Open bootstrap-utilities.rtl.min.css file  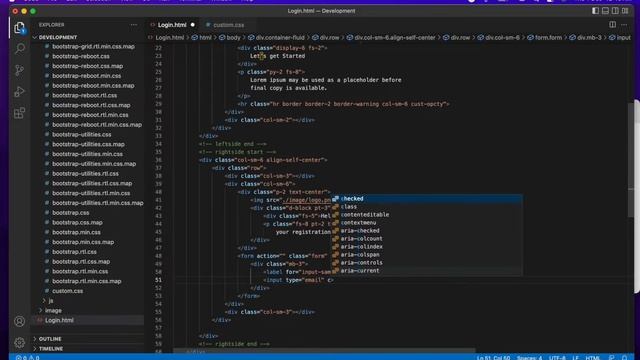click(x=91, y=193)
